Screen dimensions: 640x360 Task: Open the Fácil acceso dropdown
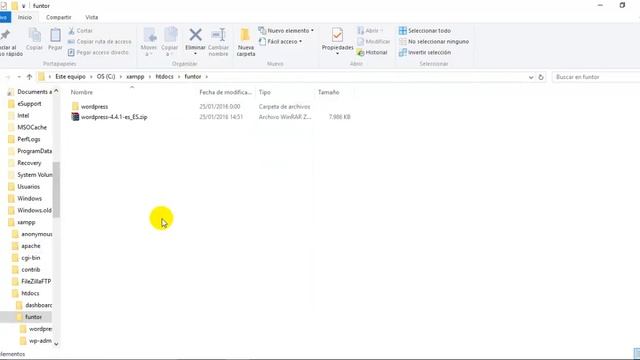(x=280, y=42)
